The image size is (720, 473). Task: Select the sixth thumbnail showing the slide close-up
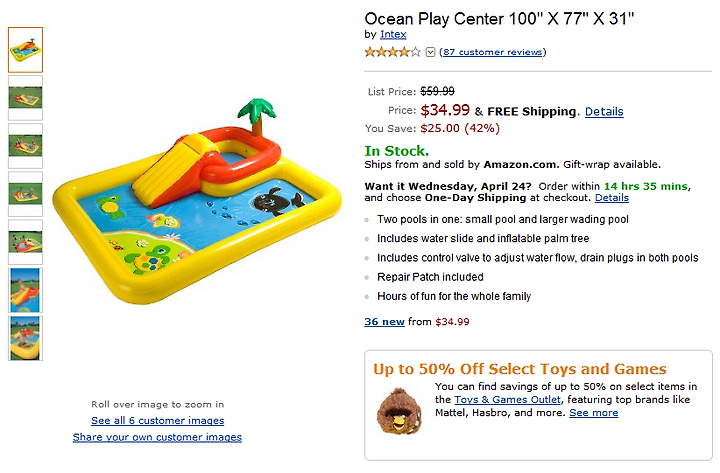(25, 290)
